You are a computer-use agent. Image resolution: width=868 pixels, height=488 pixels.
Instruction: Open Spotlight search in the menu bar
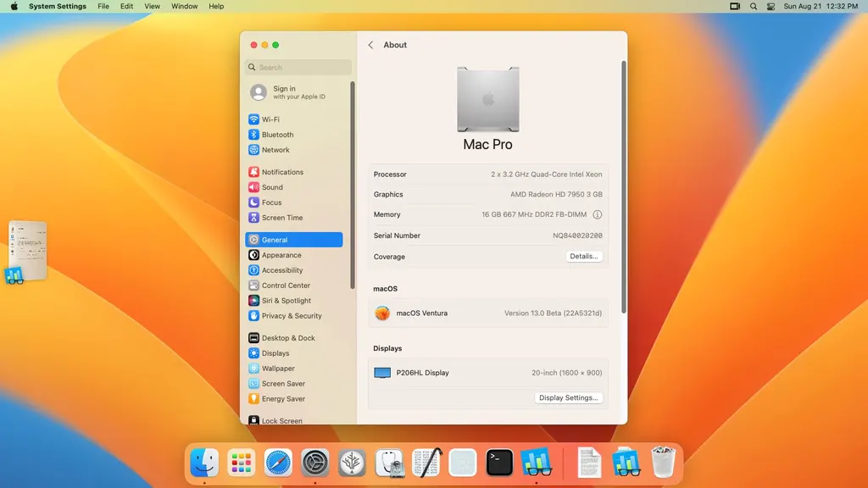coord(754,7)
